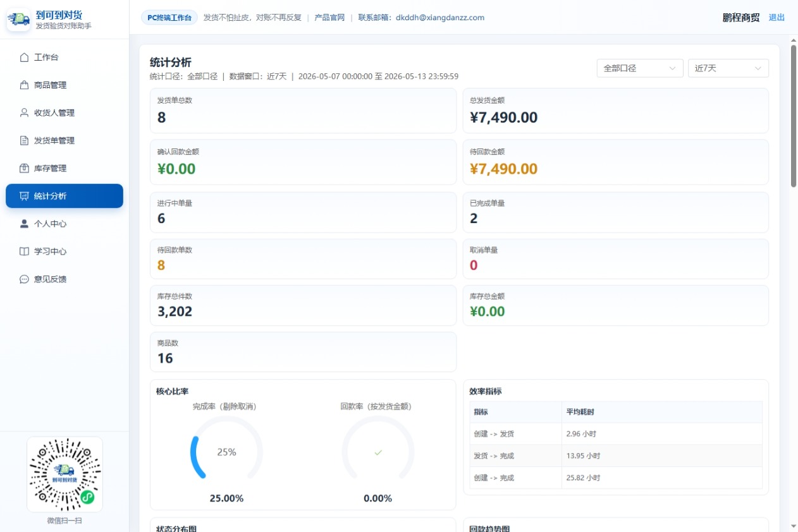
Task: Open the 商品管理 menu item
Action: [64, 85]
